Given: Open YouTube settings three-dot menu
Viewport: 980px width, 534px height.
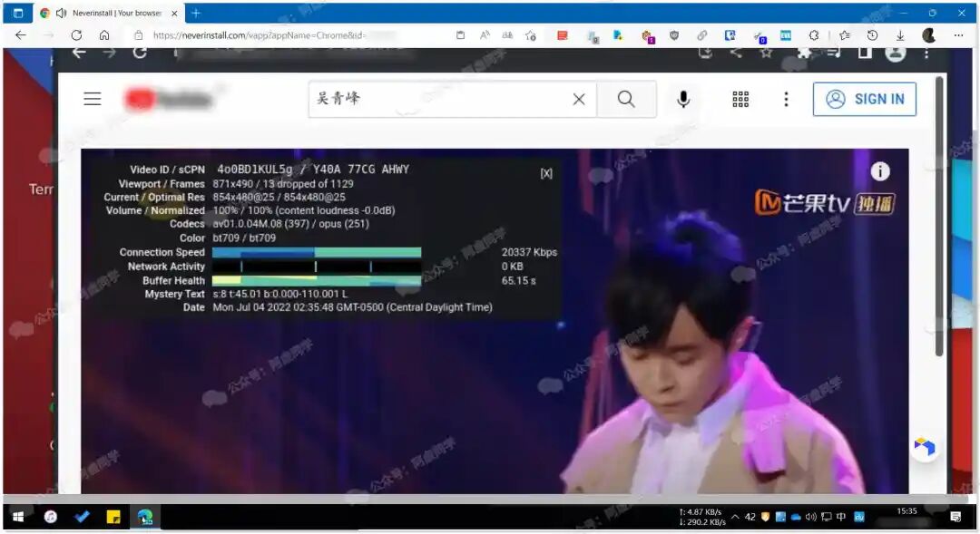Looking at the screenshot, I should (x=786, y=99).
